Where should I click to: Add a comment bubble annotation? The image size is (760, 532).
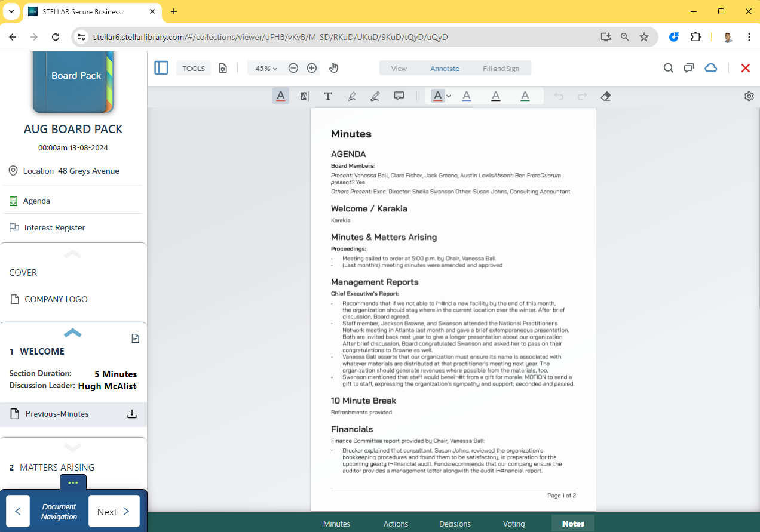pos(399,96)
